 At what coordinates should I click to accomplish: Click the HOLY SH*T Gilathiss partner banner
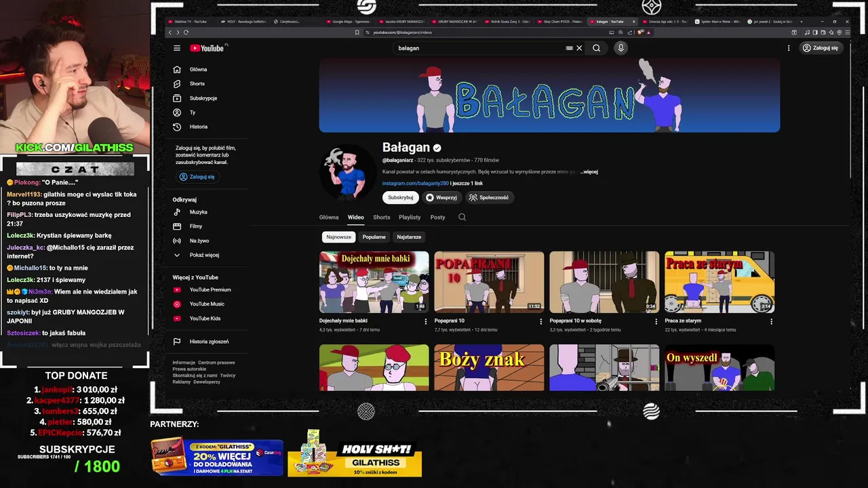coord(355,453)
